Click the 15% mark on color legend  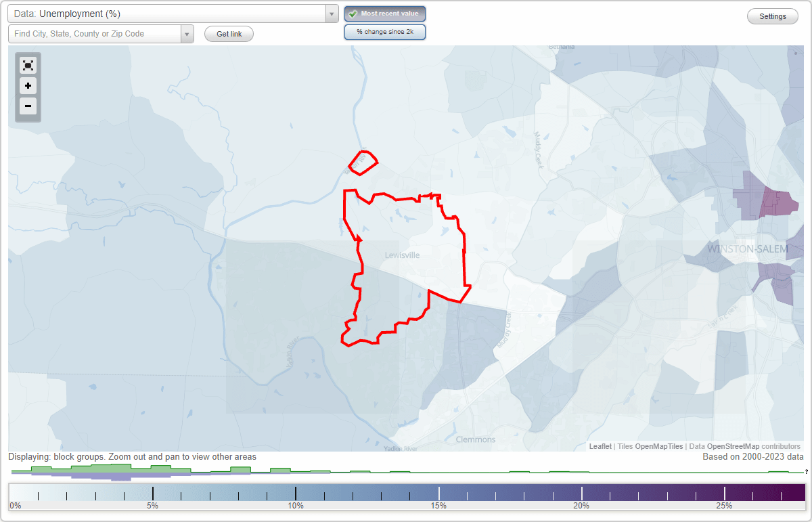click(438, 506)
